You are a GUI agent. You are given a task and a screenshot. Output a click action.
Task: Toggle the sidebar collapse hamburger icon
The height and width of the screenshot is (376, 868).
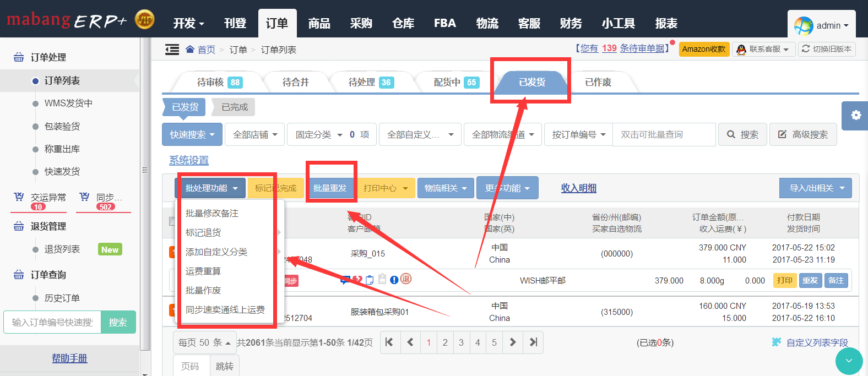pos(172,50)
